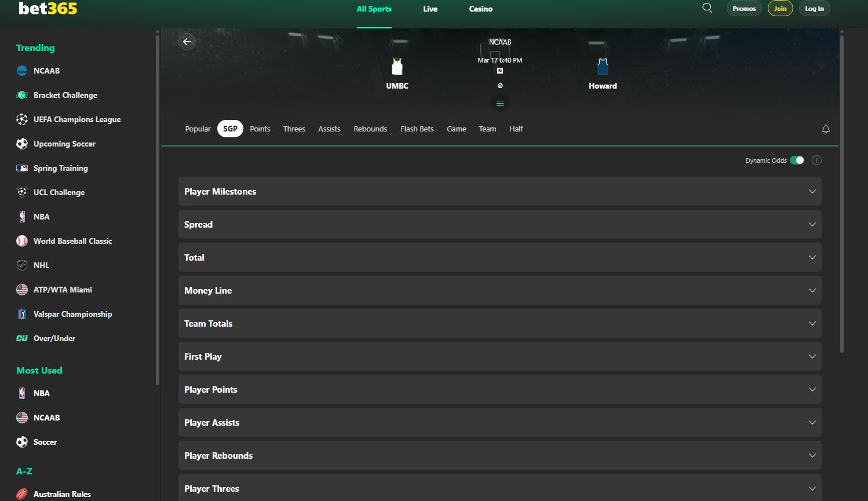Image resolution: width=868 pixels, height=501 pixels.
Task: Click the search magnifier icon
Action: point(707,8)
